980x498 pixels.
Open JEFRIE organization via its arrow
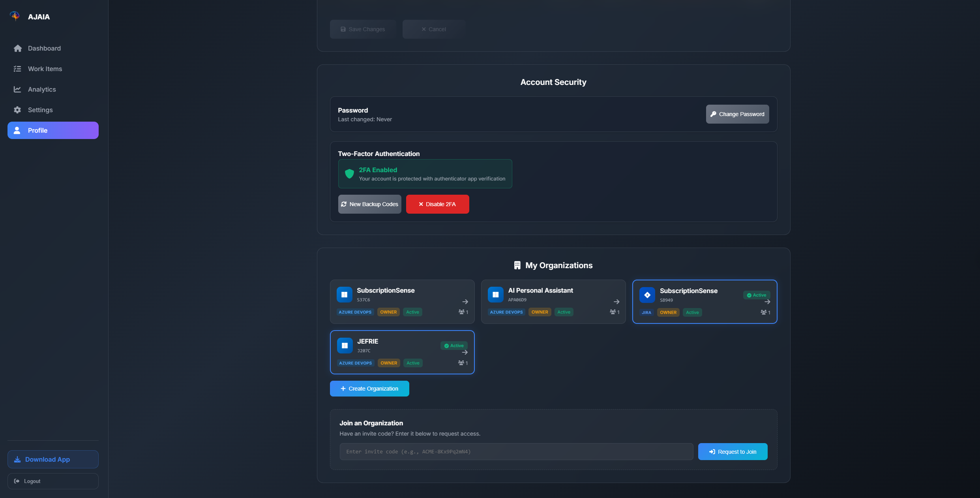(465, 352)
